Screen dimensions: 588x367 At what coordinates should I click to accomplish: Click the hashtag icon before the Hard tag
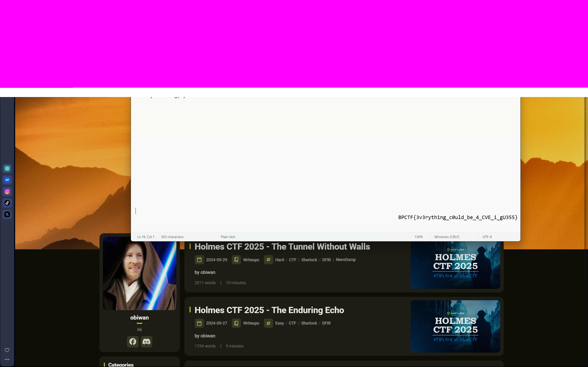click(x=268, y=259)
